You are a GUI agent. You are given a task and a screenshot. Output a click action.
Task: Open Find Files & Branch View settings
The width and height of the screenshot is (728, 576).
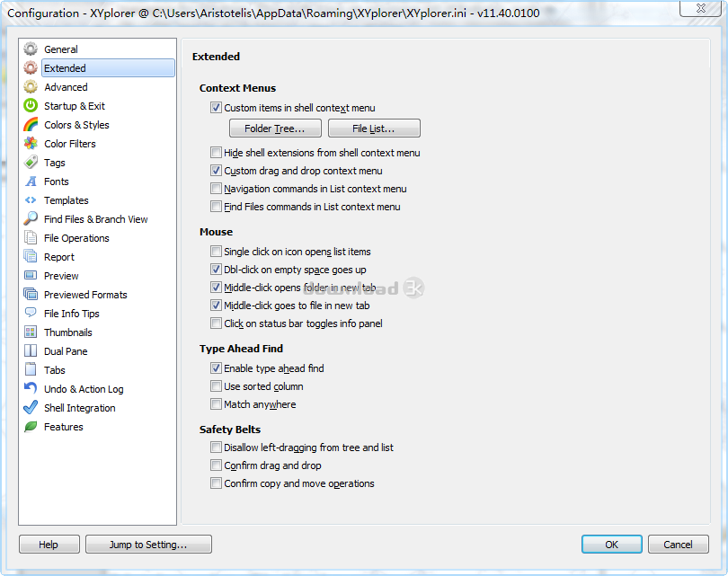tap(95, 219)
